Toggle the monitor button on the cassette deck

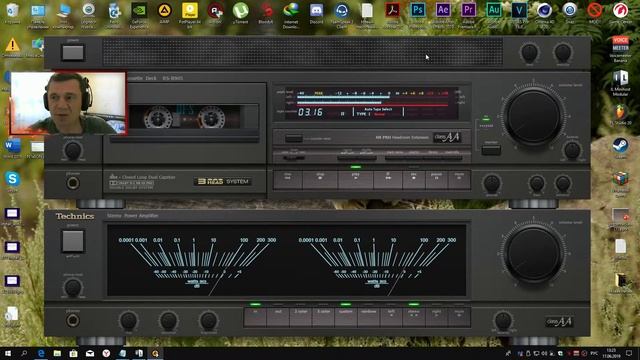[491, 151]
